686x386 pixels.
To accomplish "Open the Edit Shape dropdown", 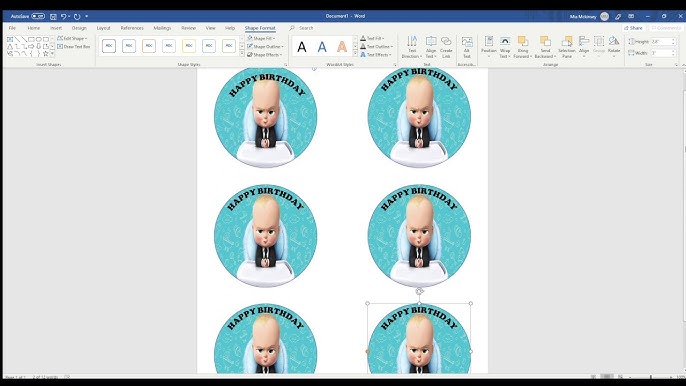I will [x=72, y=39].
